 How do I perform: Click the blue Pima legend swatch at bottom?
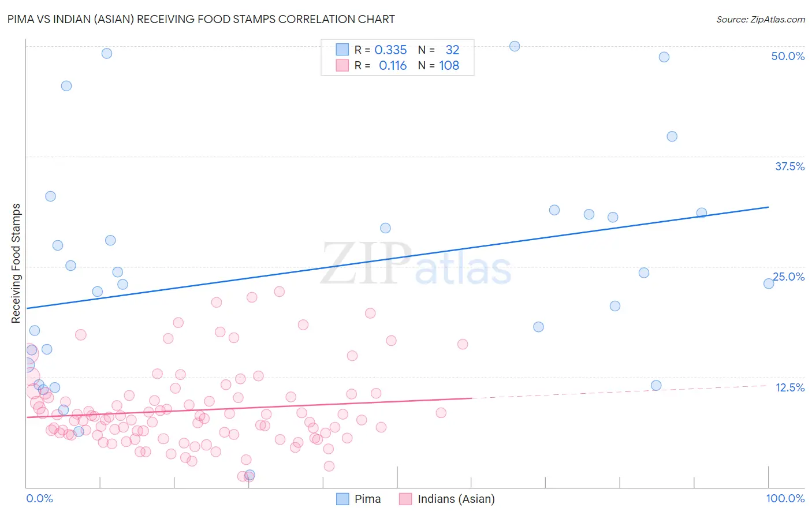(x=342, y=499)
